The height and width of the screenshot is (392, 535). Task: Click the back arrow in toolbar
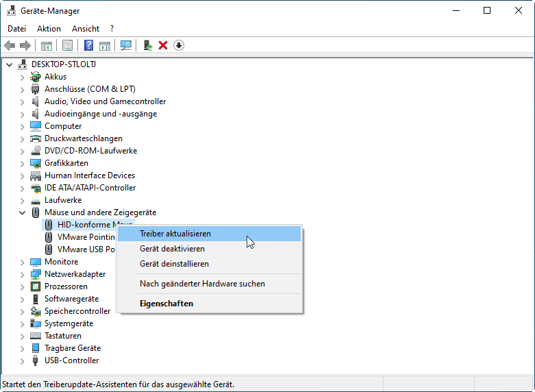click(10, 45)
